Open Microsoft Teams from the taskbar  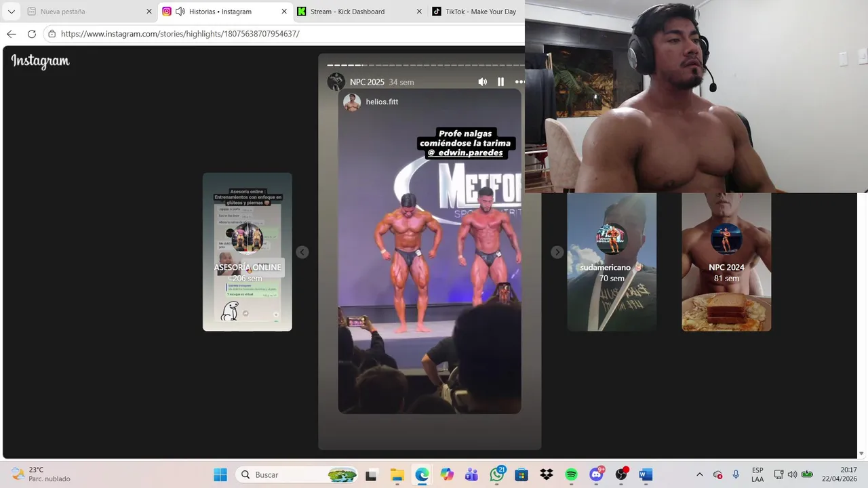[471, 474]
